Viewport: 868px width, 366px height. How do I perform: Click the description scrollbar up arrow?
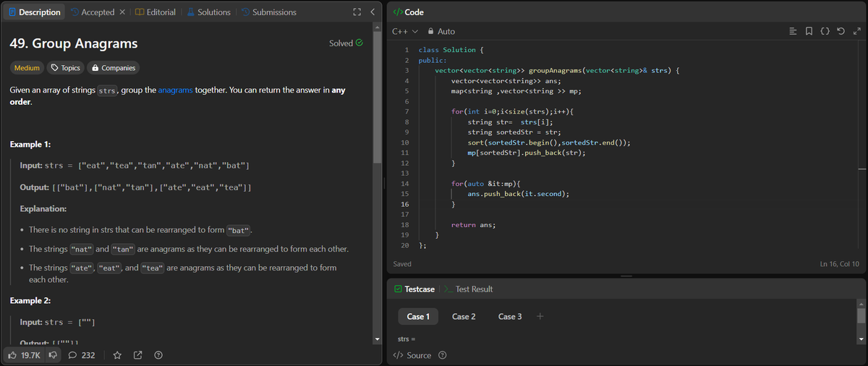point(377,27)
